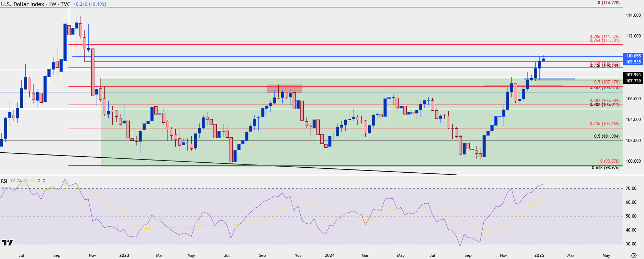Viewport: 644px width, 259px height.
Task: Select the RSI indicator legend label
Action: click(4, 181)
